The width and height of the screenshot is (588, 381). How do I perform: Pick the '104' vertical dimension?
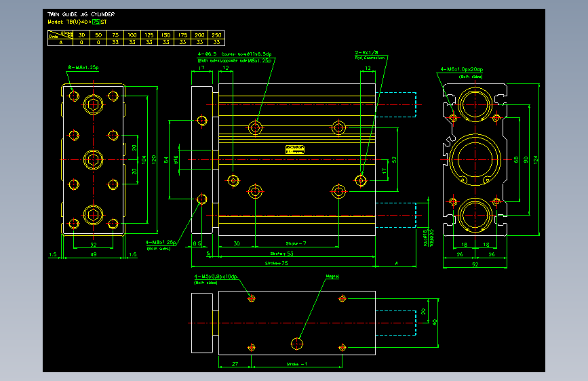pos(144,160)
